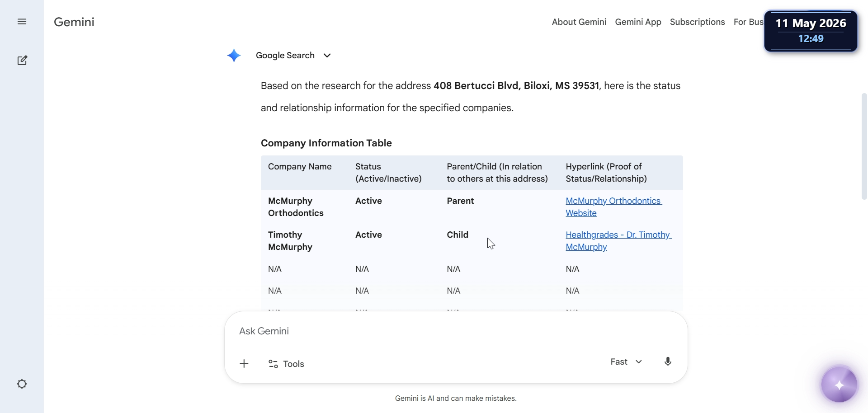Image resolution: width=868 pixels, height=413 pixels.
Task: Click the Status (Active/Inactive) column header
Action: 388,173
